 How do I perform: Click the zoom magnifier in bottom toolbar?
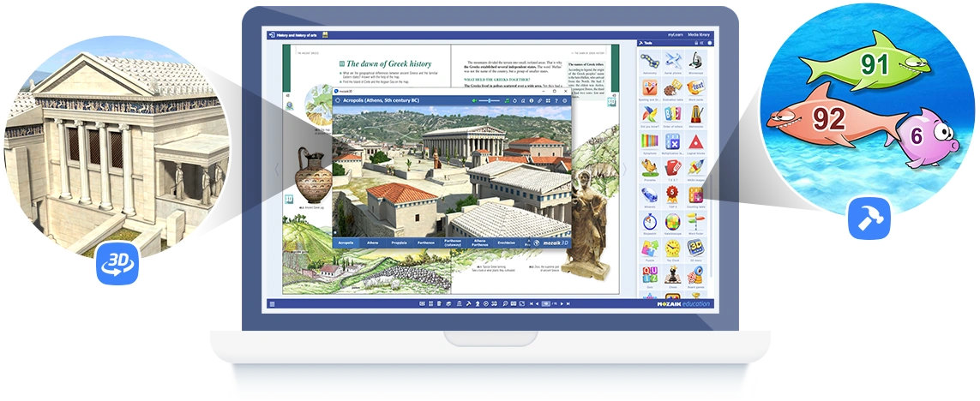pos(505,303)
